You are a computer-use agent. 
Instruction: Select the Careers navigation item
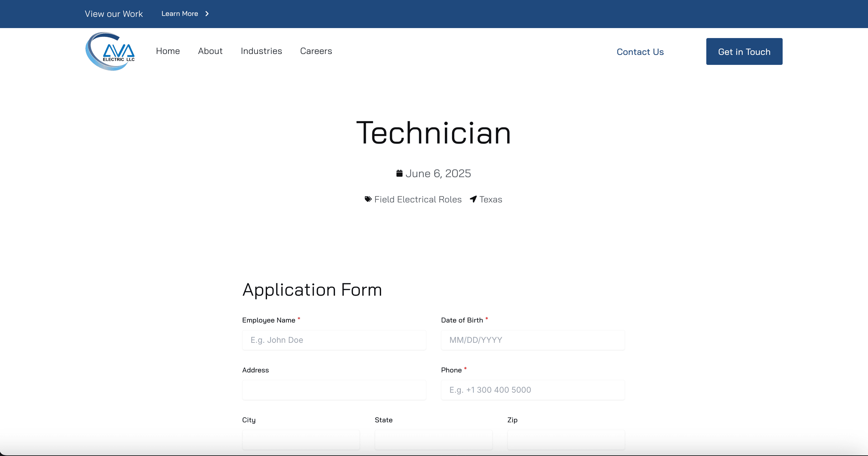click(x=316, y=51)
